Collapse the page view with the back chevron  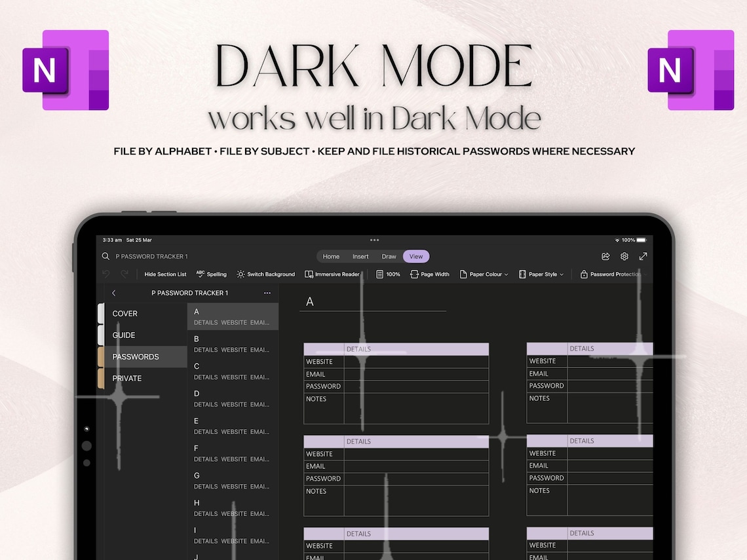pyautogui.click(x=113, y=293)
